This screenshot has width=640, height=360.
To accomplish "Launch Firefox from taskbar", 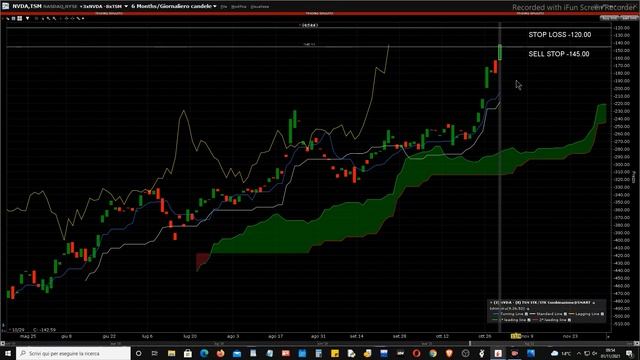I will point(220,353).
